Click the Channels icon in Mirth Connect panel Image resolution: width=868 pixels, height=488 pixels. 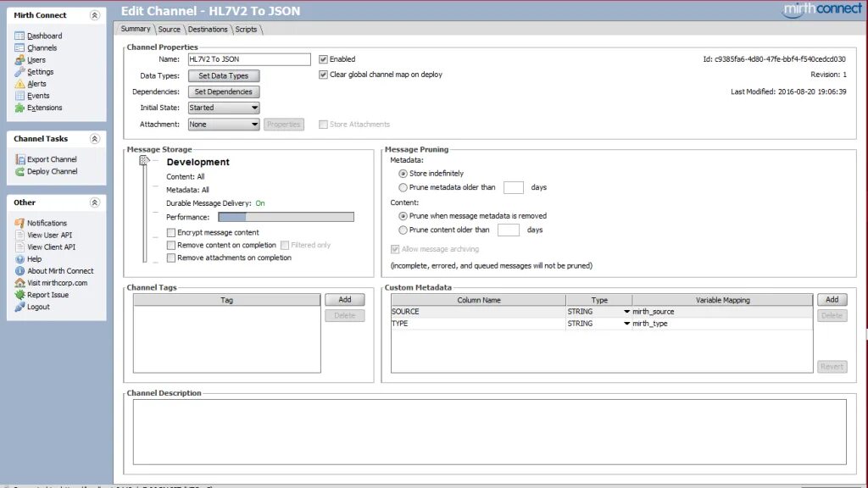pos(19,48)
